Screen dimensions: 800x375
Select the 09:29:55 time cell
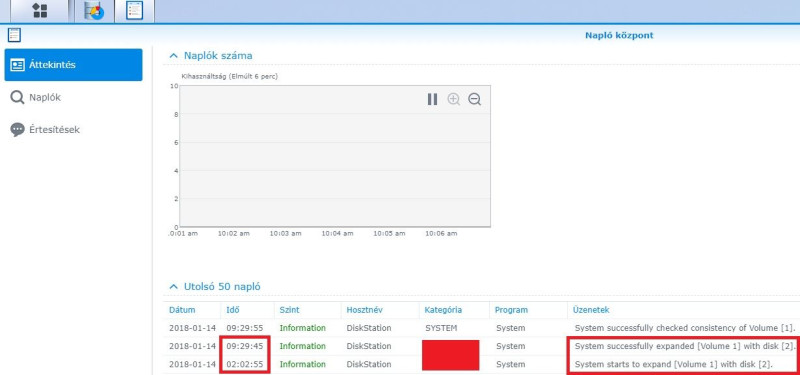pos(245,328)
